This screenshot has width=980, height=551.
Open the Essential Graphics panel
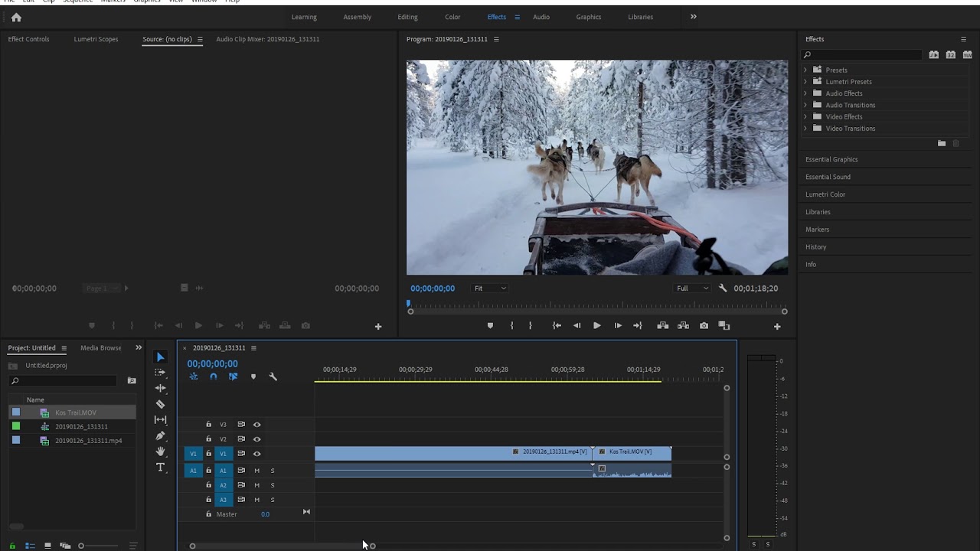point(831,159)
